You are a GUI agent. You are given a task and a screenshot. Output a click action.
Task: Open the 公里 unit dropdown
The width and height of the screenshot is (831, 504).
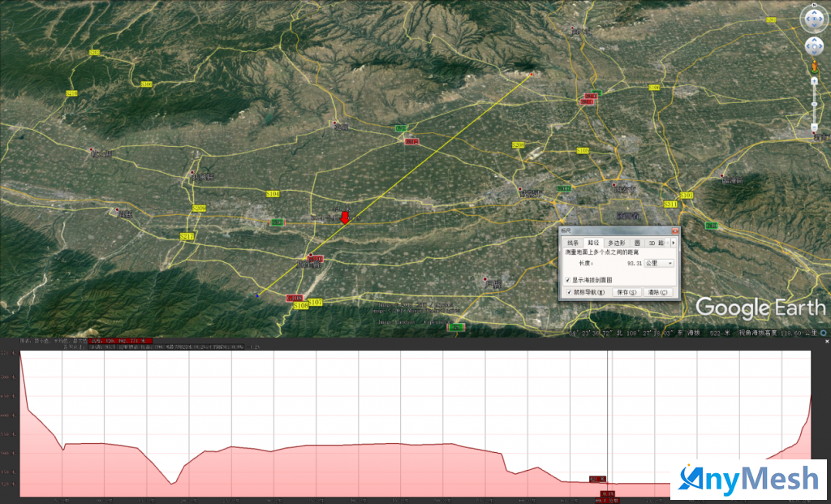(x=659, y=263)
